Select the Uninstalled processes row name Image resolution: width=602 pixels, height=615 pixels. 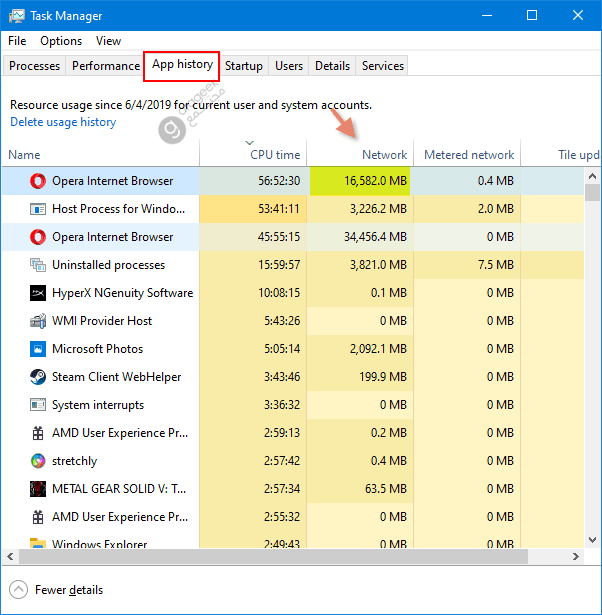(x=108, y=265)
